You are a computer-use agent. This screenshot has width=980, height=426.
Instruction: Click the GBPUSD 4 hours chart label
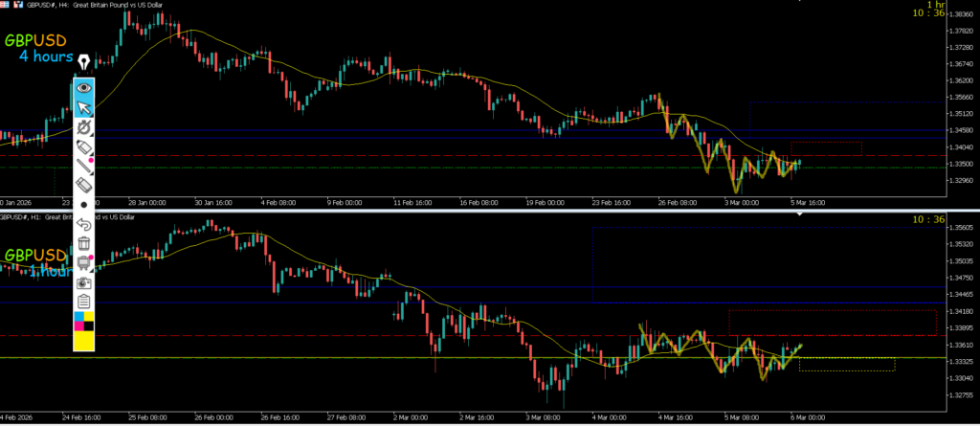pyautogui.click(x=40, y=49)
